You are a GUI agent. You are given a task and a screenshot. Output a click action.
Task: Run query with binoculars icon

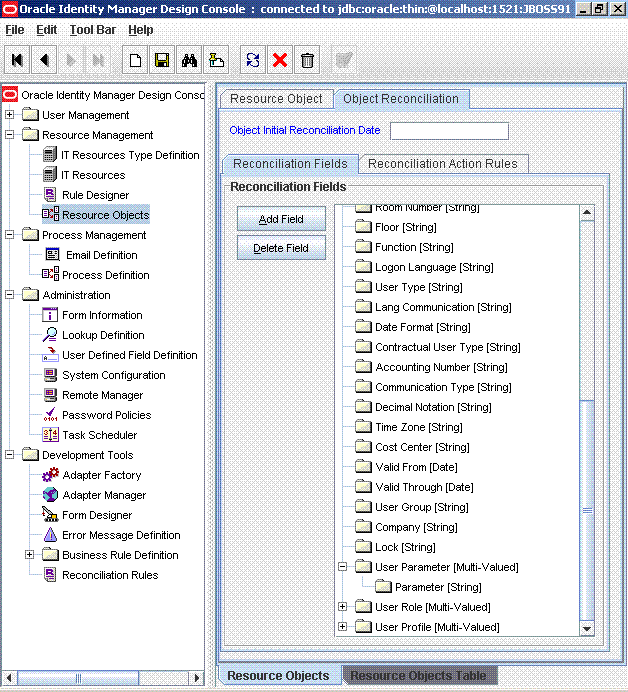(x=189, y=60)
